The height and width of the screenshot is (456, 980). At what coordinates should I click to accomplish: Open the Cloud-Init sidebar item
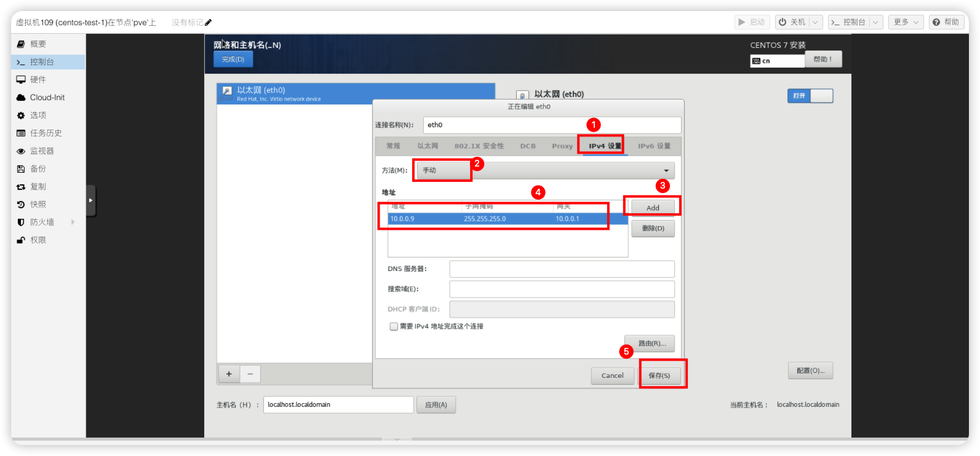point(48,98)
